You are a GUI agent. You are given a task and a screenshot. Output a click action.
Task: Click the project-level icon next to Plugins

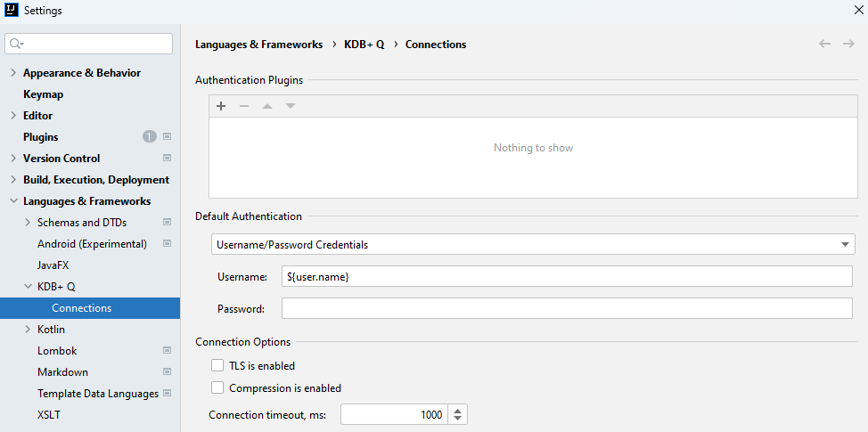click(168, 136)
